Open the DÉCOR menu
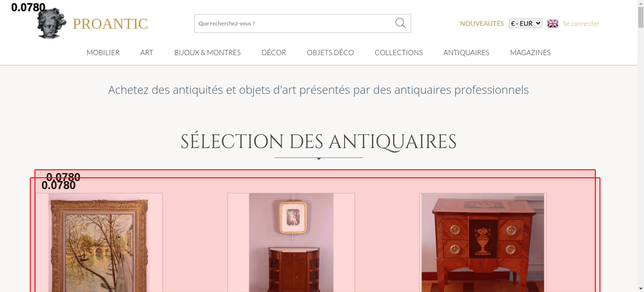This screenshot has width=644, height=292. tap(274, 52)
